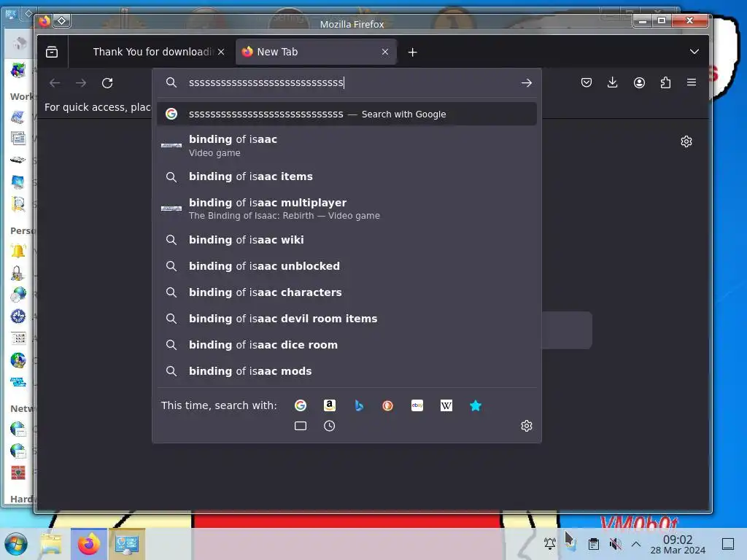The image size is (747, 560).
Task: Expand the List all tabs chevron
Action: coord(694,52)
